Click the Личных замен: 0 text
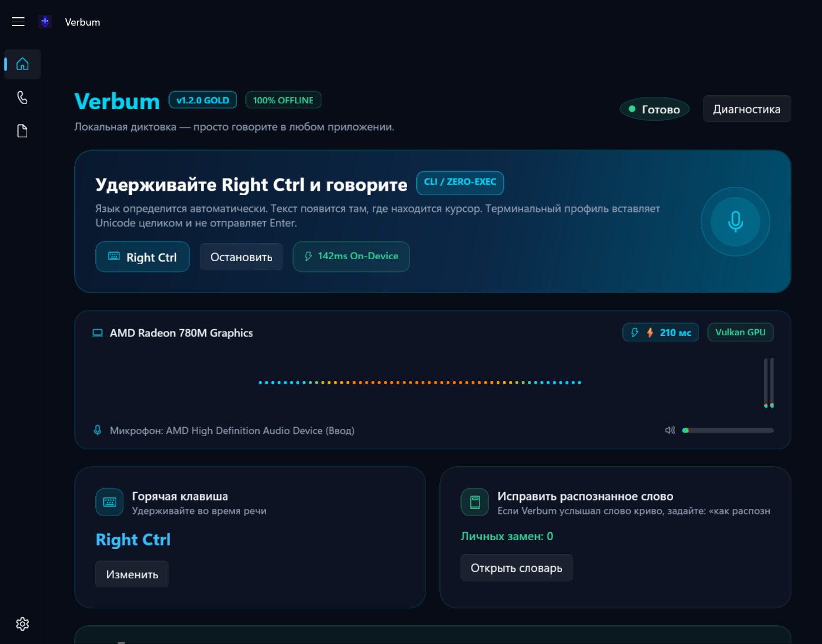This screenshot has width=822, height=644. click(507, 536)
